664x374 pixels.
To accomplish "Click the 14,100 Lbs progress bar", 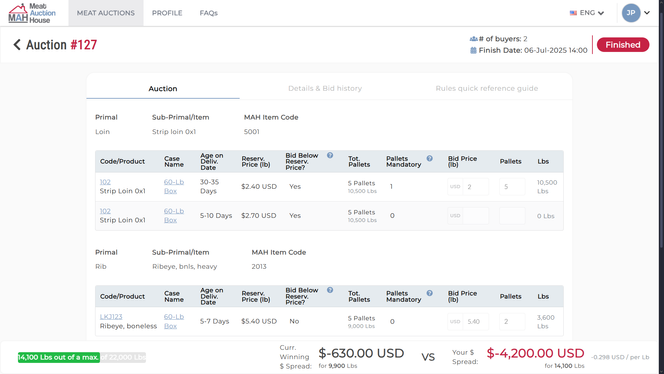I will [82, 357].
